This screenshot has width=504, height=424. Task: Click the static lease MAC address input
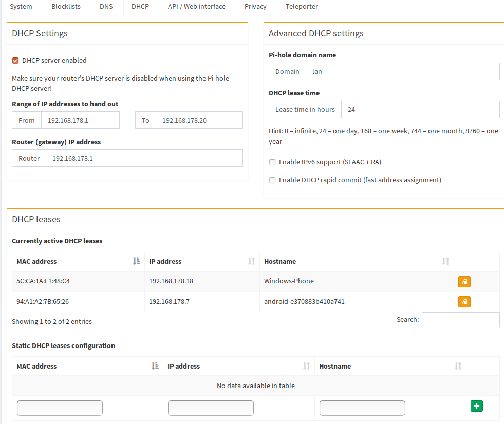pyautogui.click(x=60, y=408)
